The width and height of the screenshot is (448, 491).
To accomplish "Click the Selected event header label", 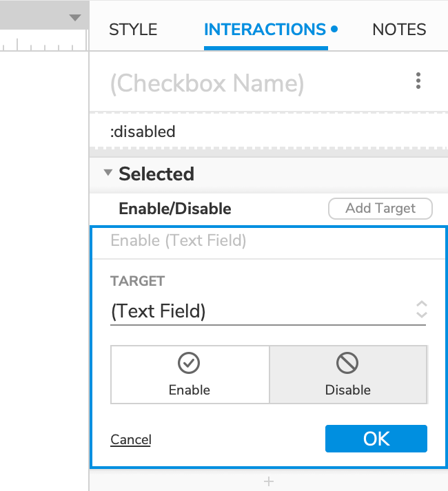I will coord(156,174).
